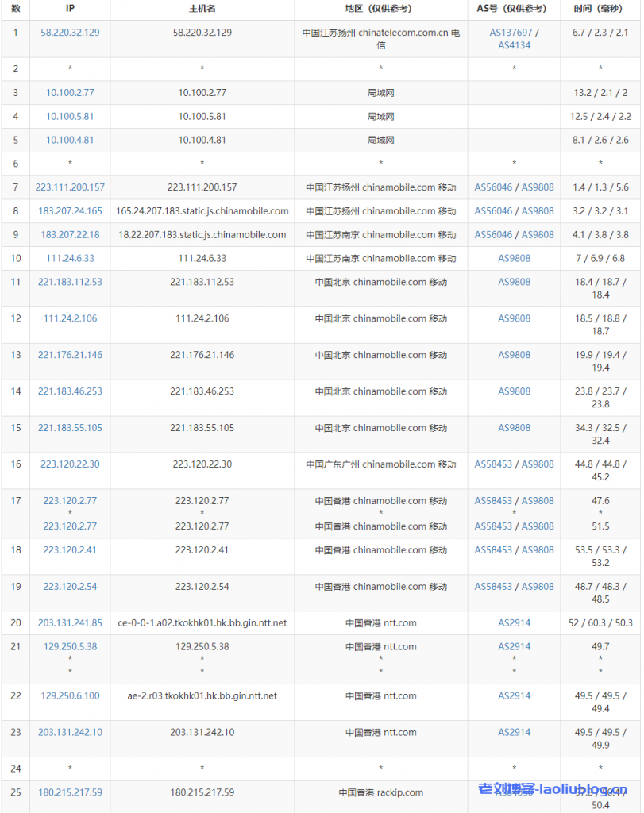The image size is (644, 813).
Task: Click IP link 183.207.24.165
Action: [x=70, y=211]
